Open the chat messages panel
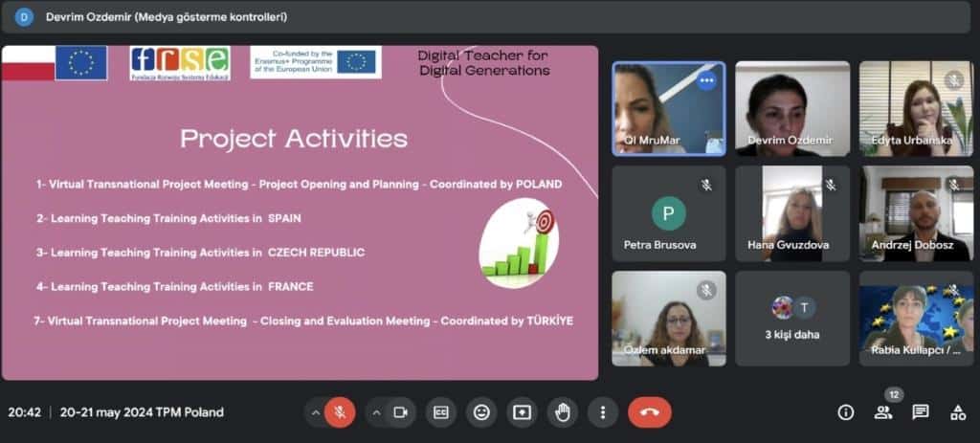 pyautogui.click(x=920, y=412)
